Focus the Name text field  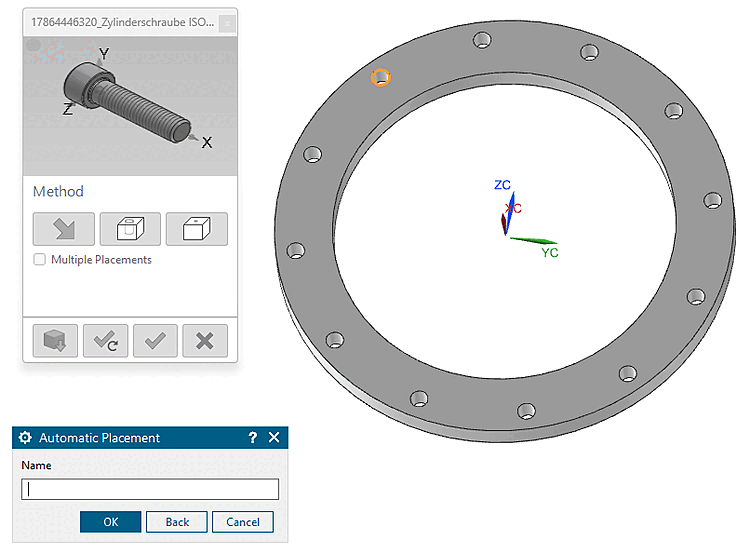(x=150, y=489)
